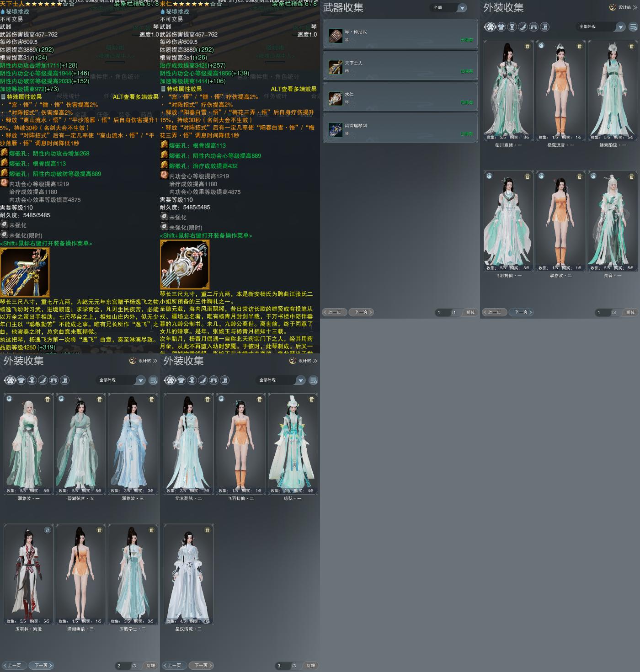Screen dimensions: 640x672
Task: Expand 设计站 on outfit page 1 panel
Action: pos(623,7)
